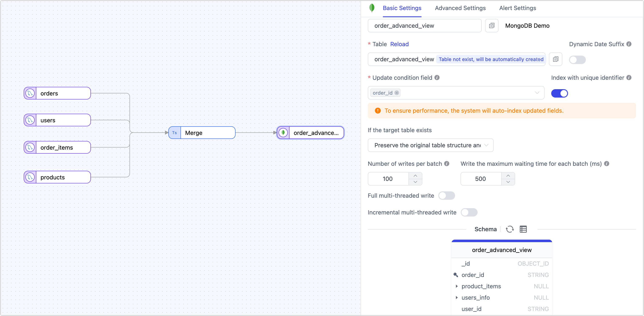This screenshot has height=316, width=644.
Task: Open the Schema table preview icon
Action: click(523, 229)
